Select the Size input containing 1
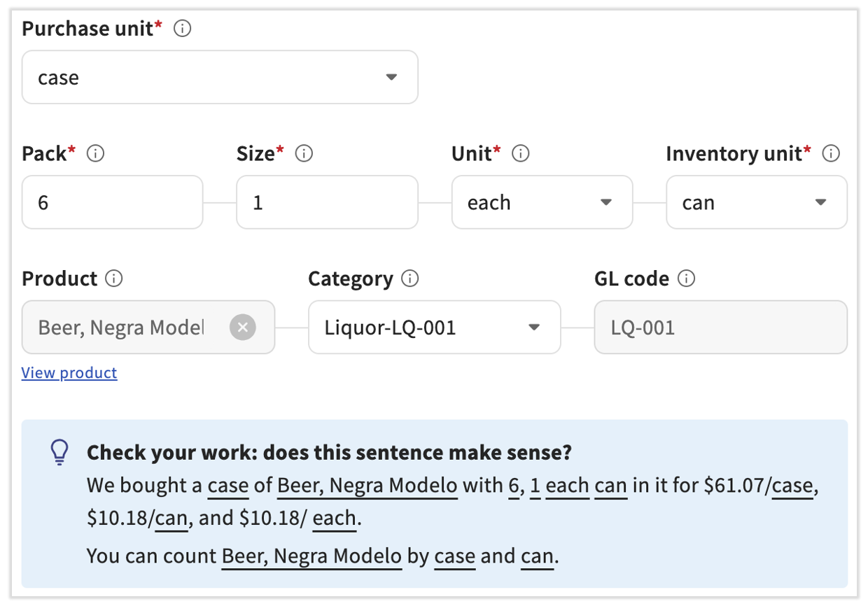868x606 pixels. coord(327,202)
